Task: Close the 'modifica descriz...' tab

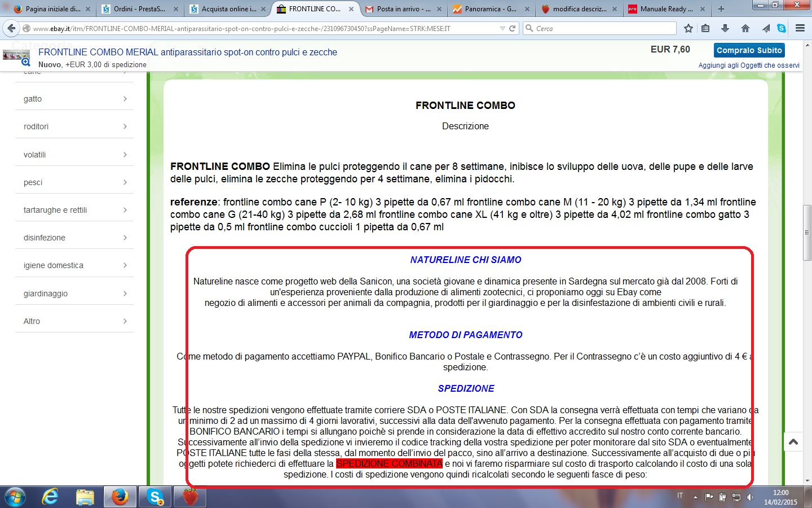Action: pyautogui.click(x=615, y=9)
